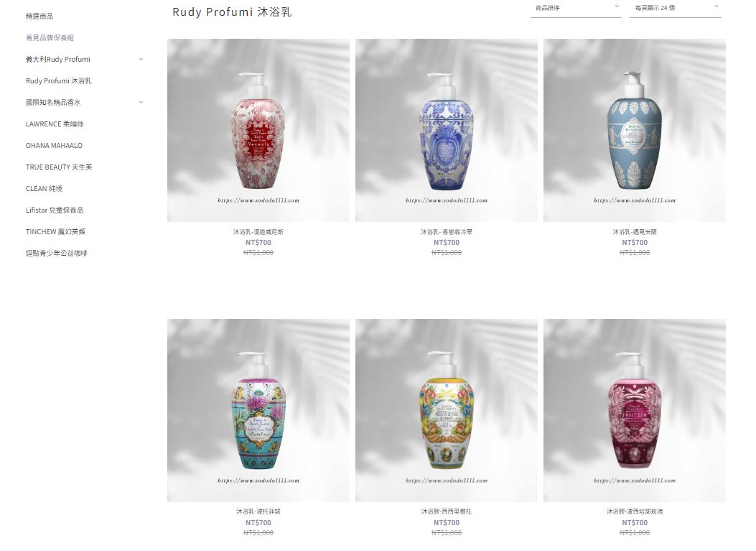
Task: Open the turquoise Portofino bottle image
Action: (258, 410)
